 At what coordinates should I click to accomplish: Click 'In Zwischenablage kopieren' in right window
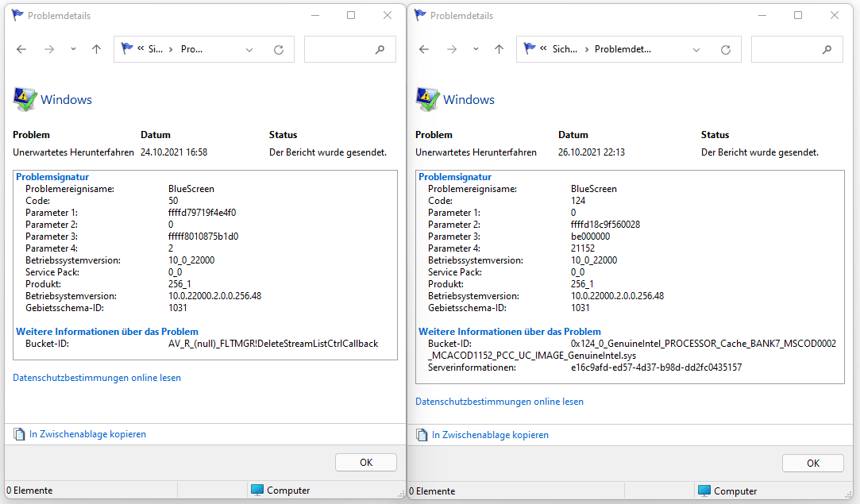[x=490, y=435]
